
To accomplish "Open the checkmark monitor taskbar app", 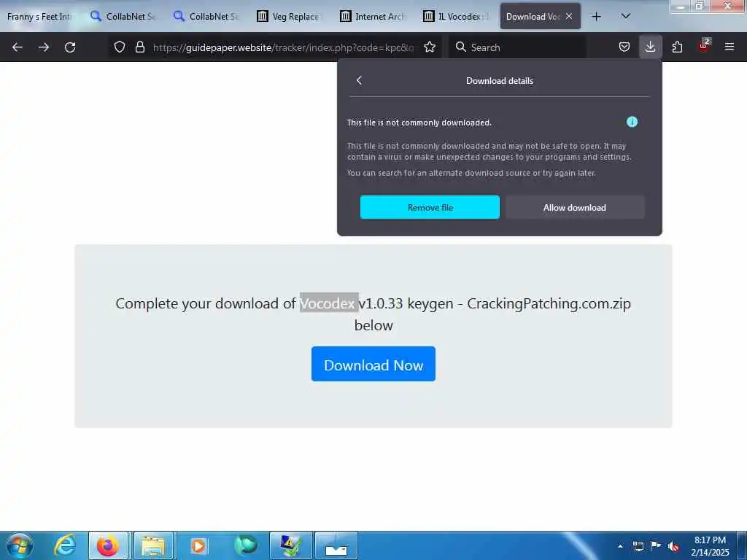I will pyautogui.click(x=290, y=545).
